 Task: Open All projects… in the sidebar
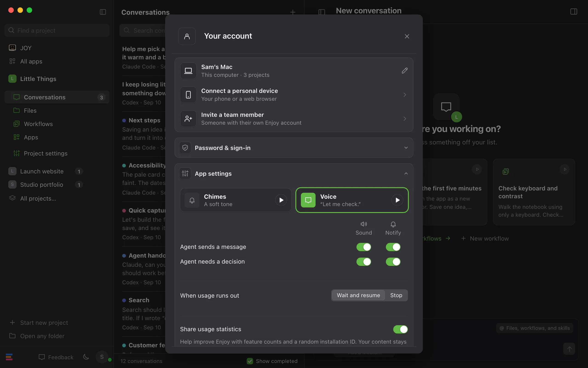coord(57,198)
